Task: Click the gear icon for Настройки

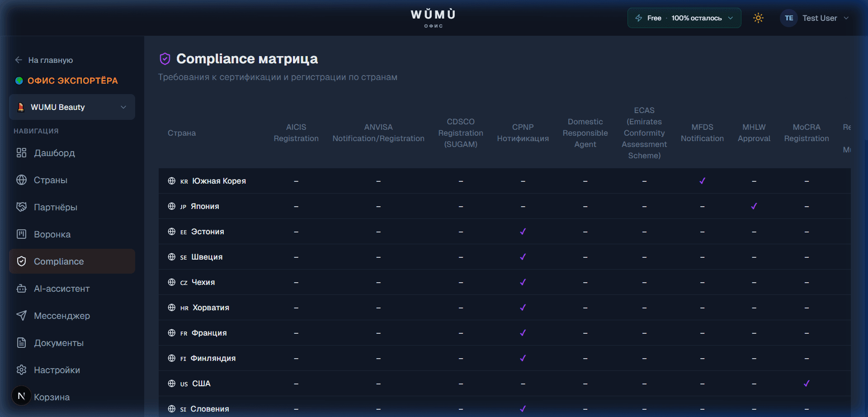Action: click(21, 370)
